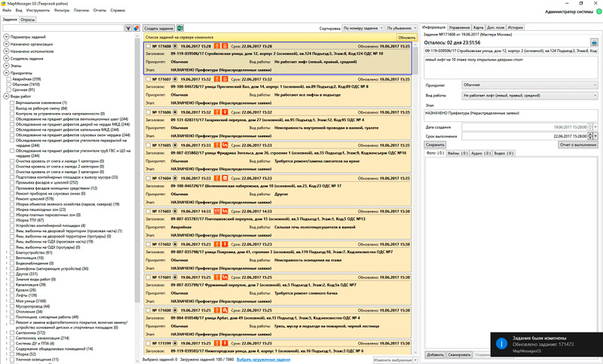603x364 pixels.
Task: Open the По номеру задания sort dropdown
Action: [363, 28]
